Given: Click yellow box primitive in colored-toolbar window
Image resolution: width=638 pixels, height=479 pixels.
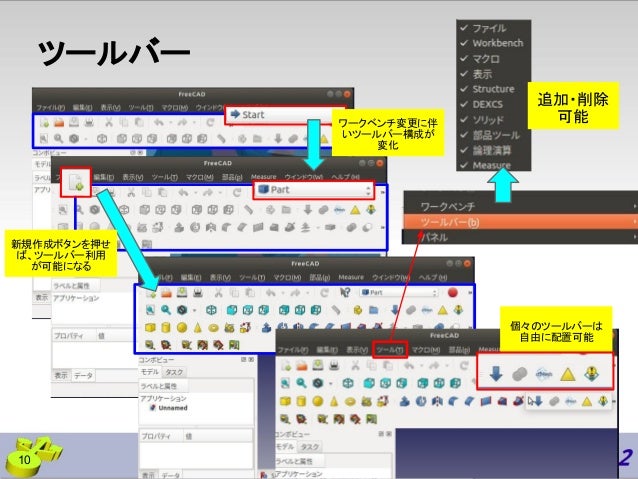Looking at the screenshot, I should pos(150,327).
